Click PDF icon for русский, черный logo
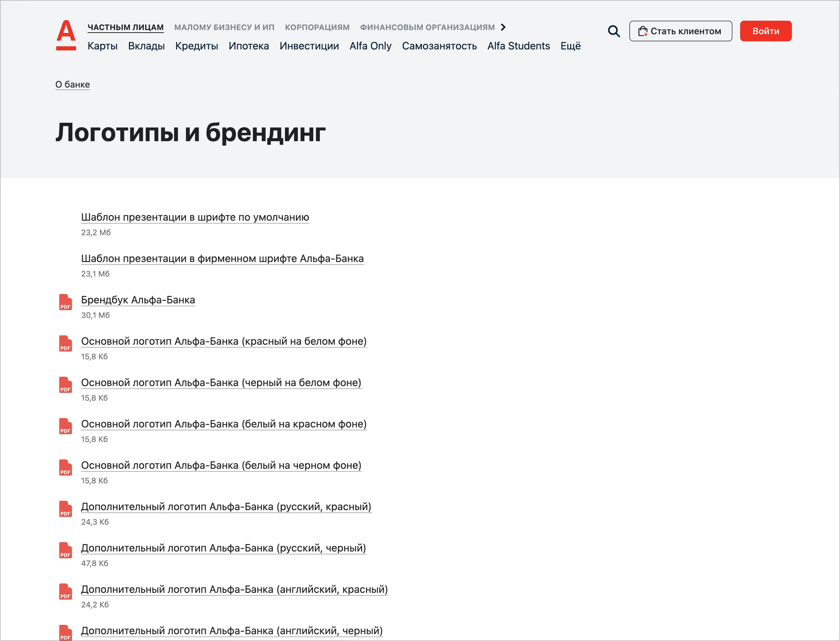840x641 pixels. (66, 550)
